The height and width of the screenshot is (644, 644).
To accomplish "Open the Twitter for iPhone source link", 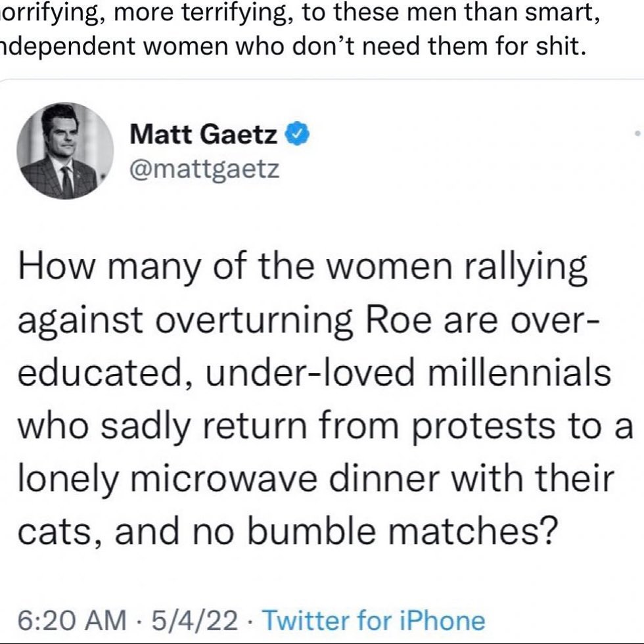I will click(373, 620).
